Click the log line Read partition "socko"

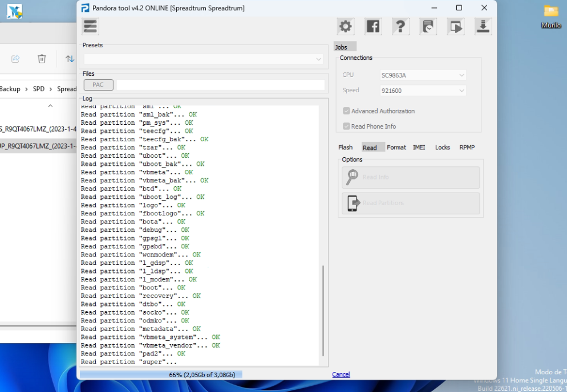(x=135, y=312)
